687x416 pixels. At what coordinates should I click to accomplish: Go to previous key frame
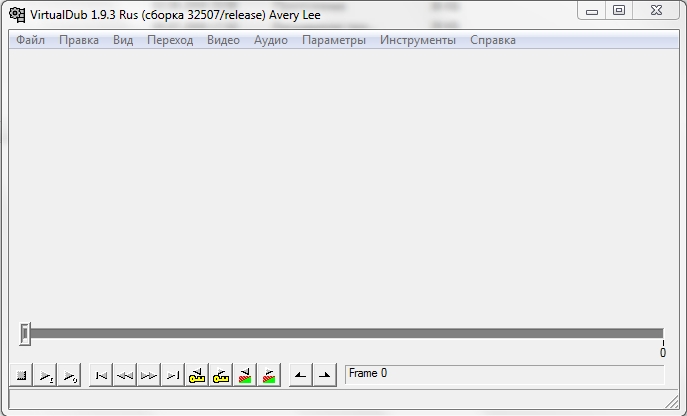coord(197,375)
